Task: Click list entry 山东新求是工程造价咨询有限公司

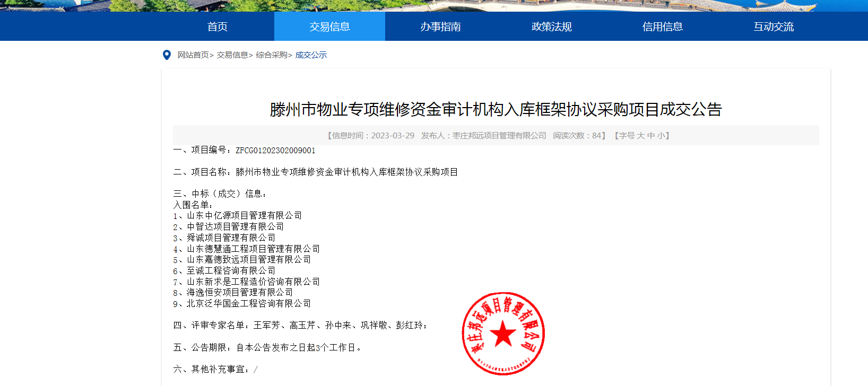Action: pos(253,282)
